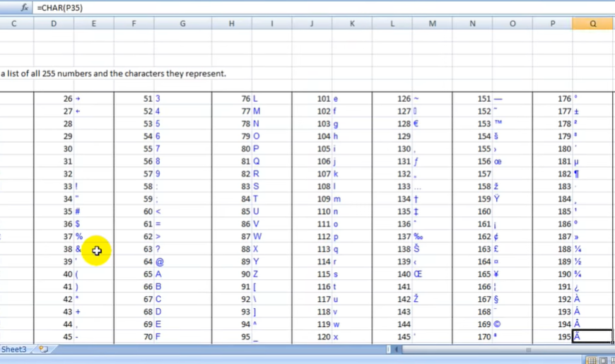615x364 pixels.
Task: Select column J header
Action: [x=312, y=23]
